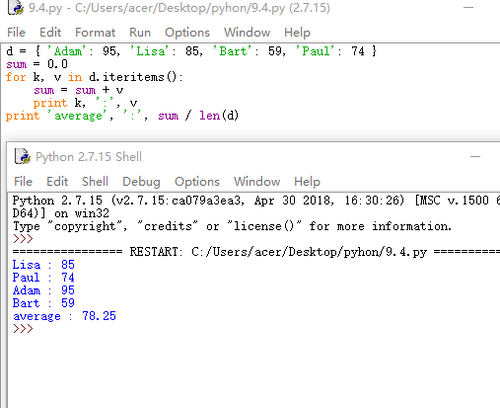The width and height of the screenshot is (500, 408).
Task: Click the Python 2.7.15 version banner line
Action: click(x=256, y=200)
